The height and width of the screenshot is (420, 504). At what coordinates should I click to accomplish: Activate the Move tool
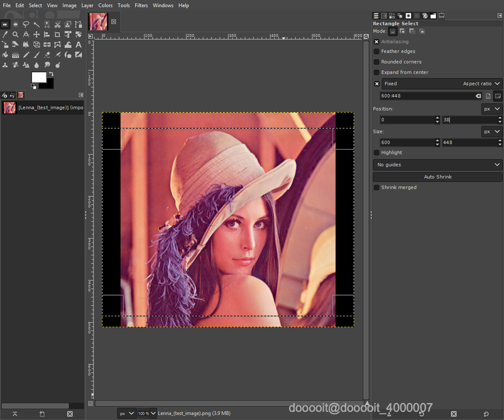point(36,35)
